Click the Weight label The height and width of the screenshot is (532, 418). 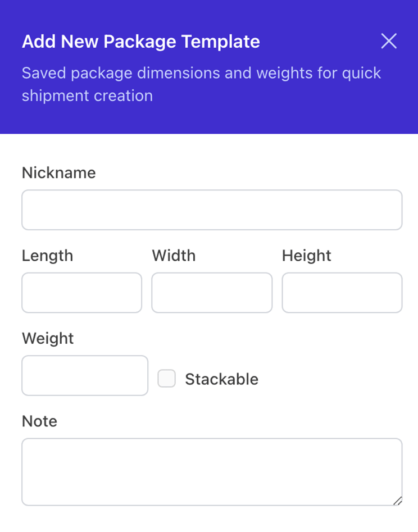[x=48, y=338]
